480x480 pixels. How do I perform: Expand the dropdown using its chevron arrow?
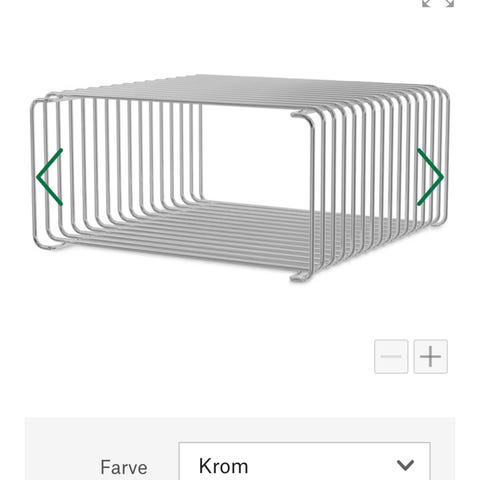[x=405, y=465]
